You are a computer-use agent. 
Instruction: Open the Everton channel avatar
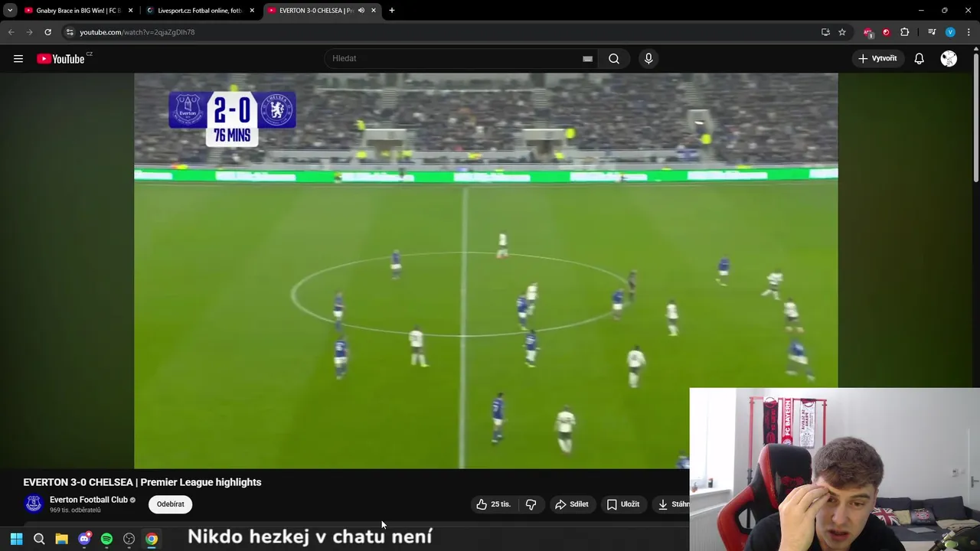click(34, 504)
